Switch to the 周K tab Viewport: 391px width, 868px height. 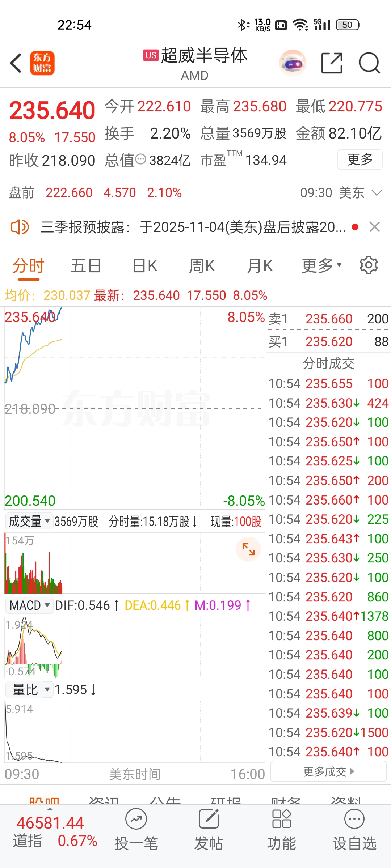(x=202, y=266)
